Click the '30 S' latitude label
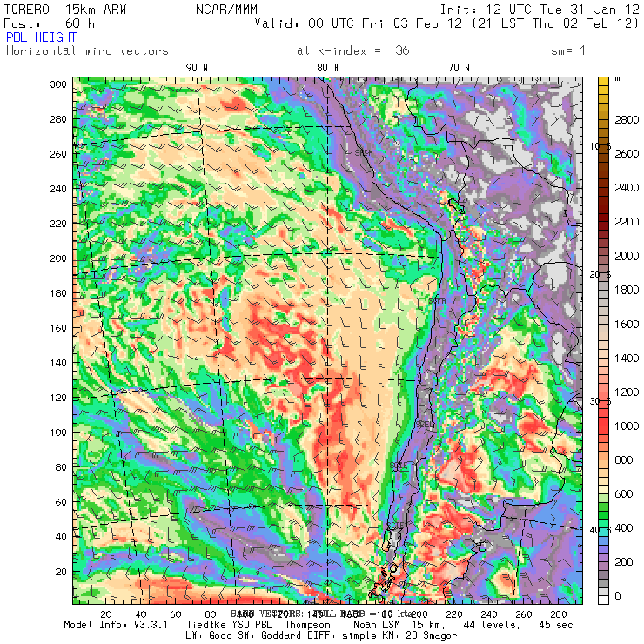This screenshot has height=644, width=644. (x=600, y=401)
